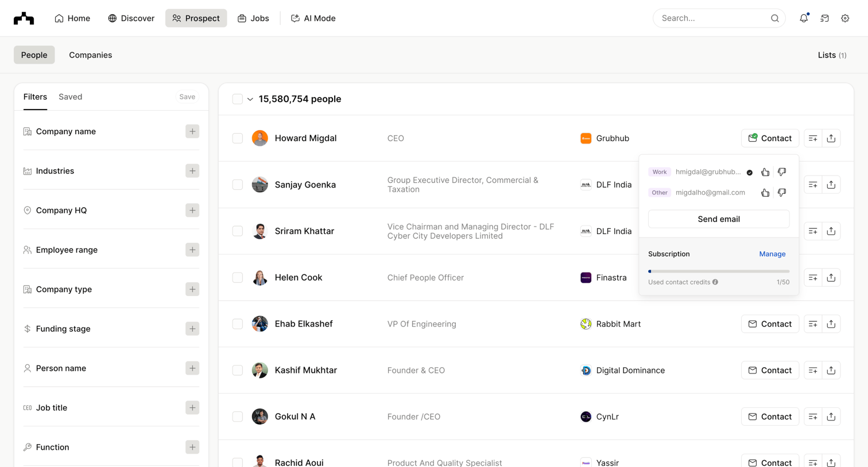Image resolution: width=868 pixels, height=467 pixels.
Task: Click the Rabbit Mart company logo
Action: point(586,324)
